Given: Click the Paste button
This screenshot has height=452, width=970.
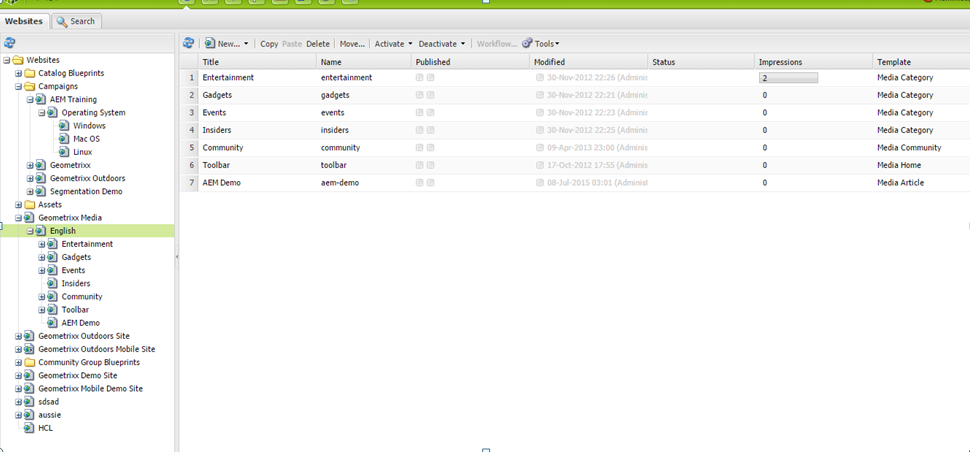Looking at the screenshot, I should 292,44.
